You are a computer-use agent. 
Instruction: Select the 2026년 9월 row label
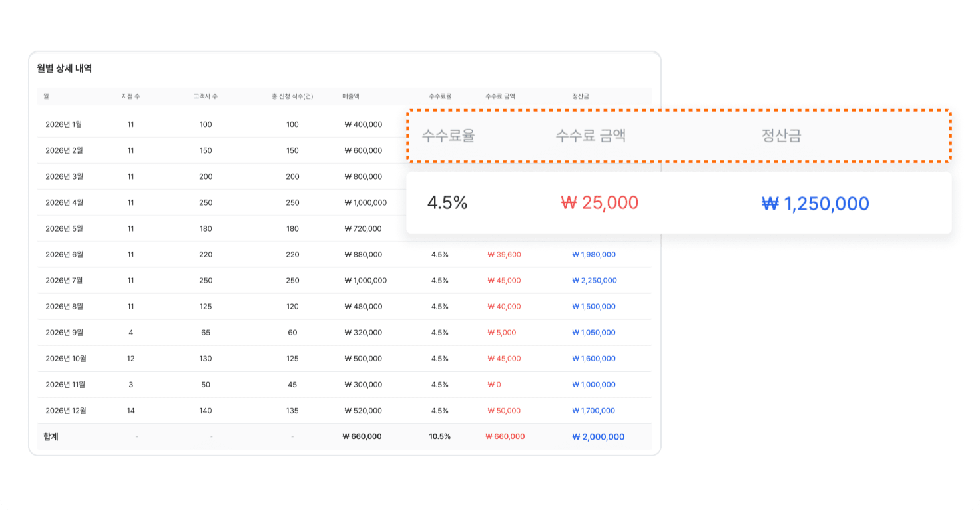point(64,332)
